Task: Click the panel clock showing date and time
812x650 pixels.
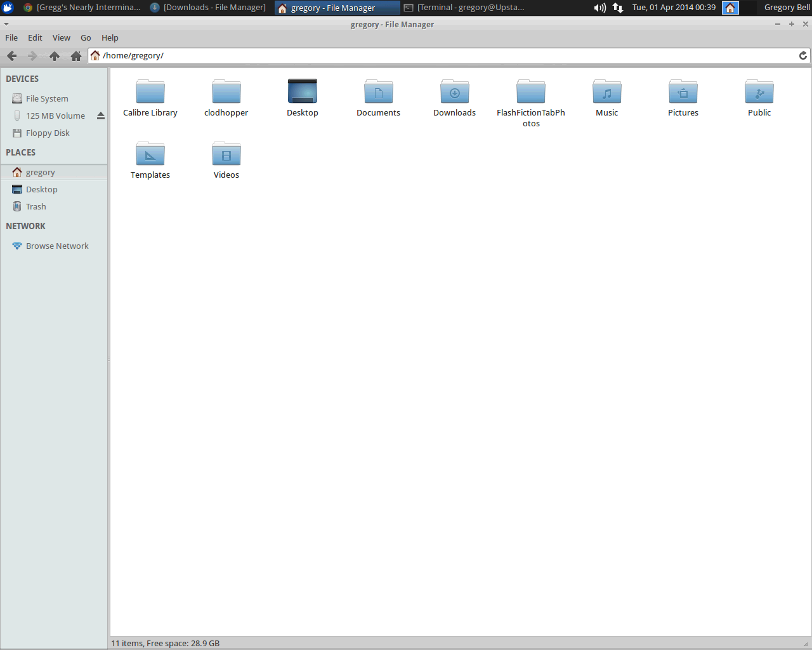Action: tap(674, 8)
